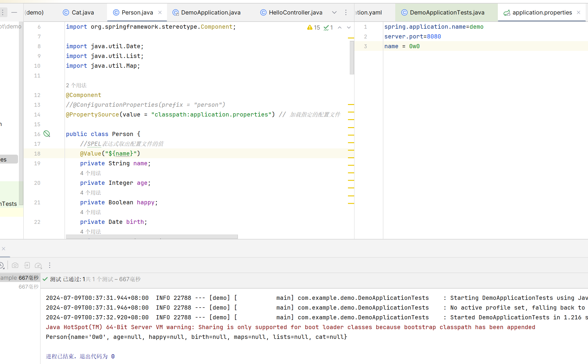Show hidden editor tabs dropdown

(334, 12)
